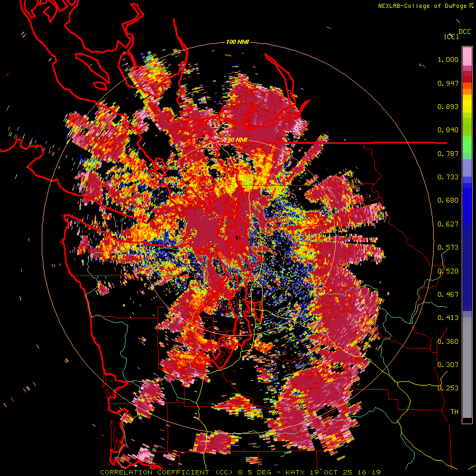Select the 0.893 value on color scale

448,106
